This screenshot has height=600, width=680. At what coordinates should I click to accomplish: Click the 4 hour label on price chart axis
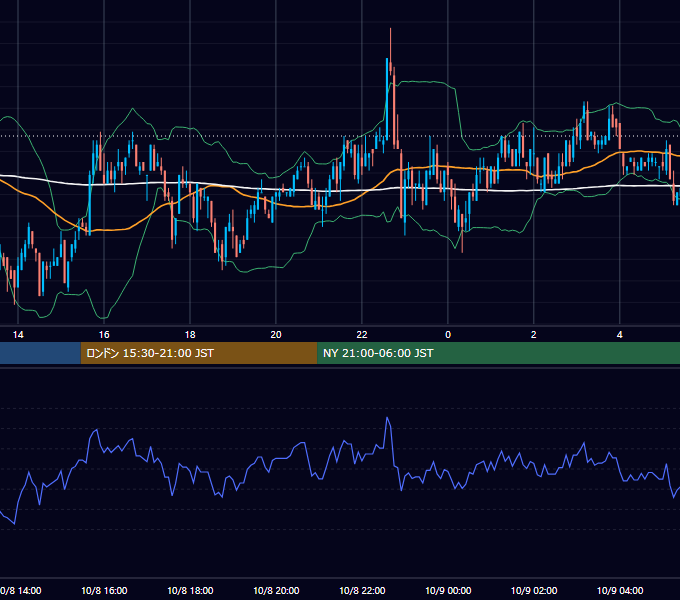tap(619, 335)
